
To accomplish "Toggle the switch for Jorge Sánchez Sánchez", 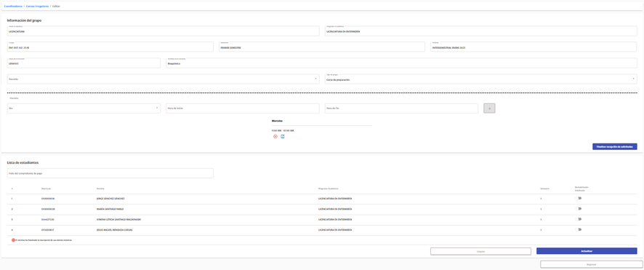I will (x=579, y=198).
